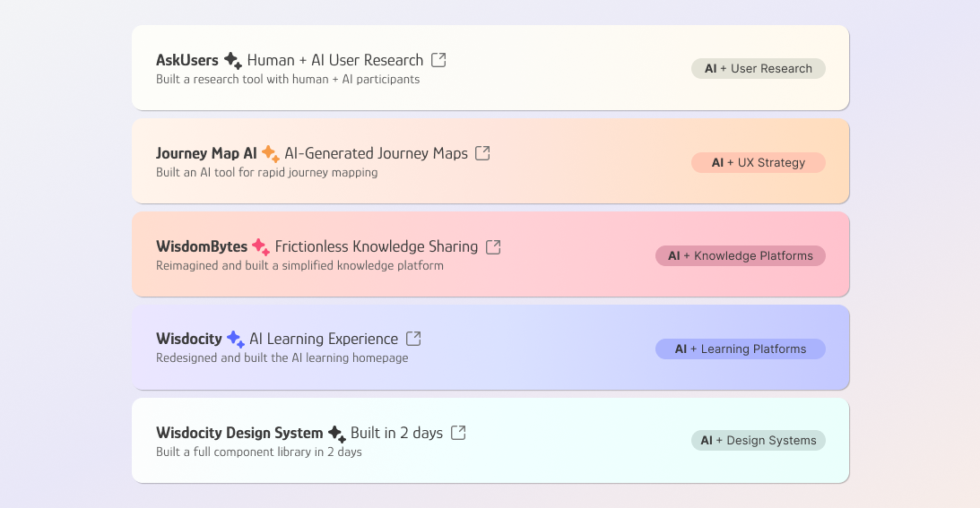980x508 pixels.
Task: Click the AI + Learning Platforms tag
Action: 740,349
